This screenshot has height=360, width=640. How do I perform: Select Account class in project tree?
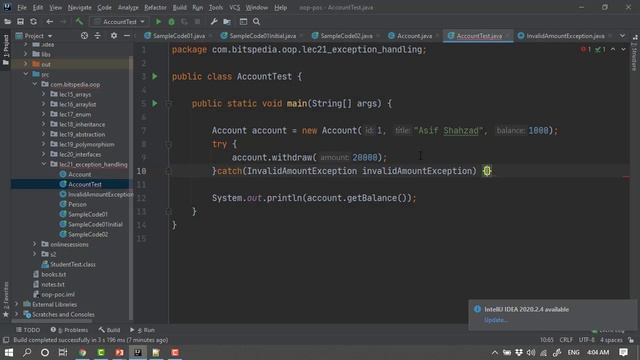[x=80, y=174]
